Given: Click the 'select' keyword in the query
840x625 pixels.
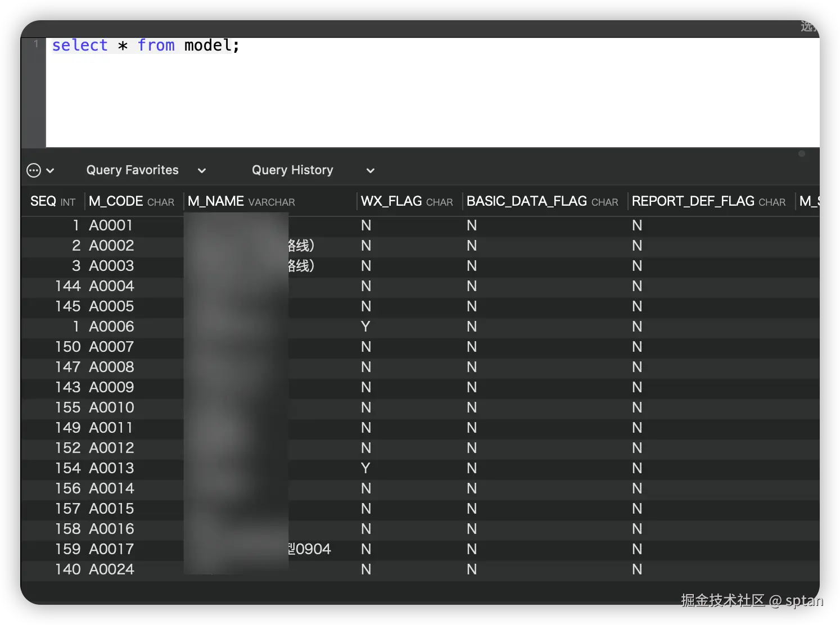Looking at the screenshot, I should (x=80, y=46).
